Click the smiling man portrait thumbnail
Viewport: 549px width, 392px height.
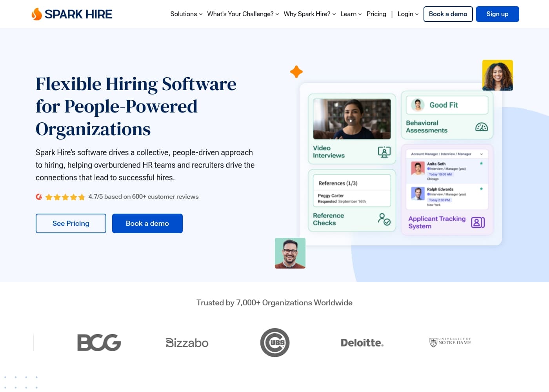point(290,253)
